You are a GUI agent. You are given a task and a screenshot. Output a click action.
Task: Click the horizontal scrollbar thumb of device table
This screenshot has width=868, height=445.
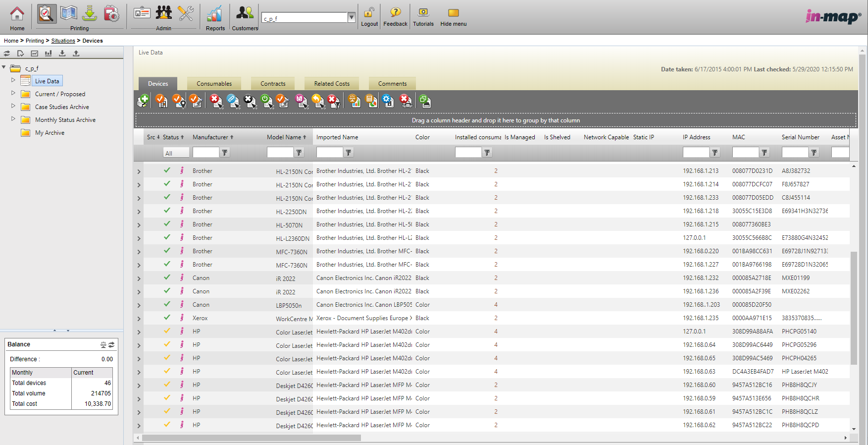tap(252, 438)
